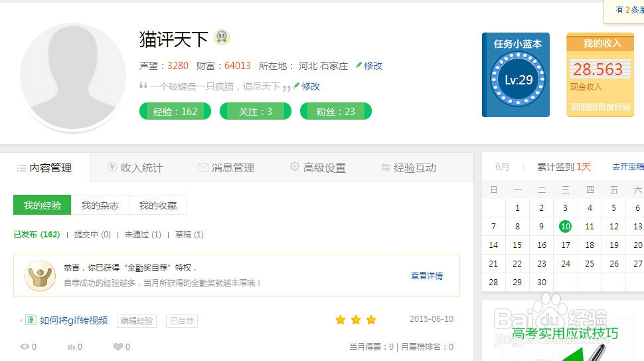
Task: Filter by 草稿 (1)
Action: click(x=189, y=235)
